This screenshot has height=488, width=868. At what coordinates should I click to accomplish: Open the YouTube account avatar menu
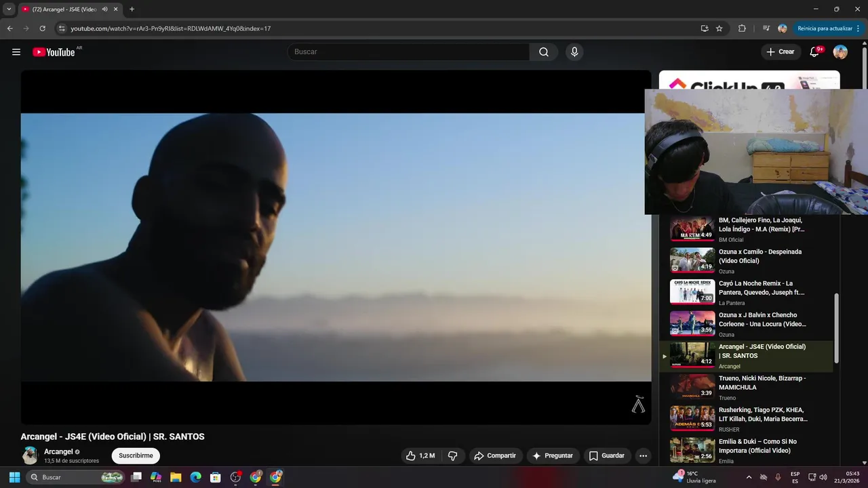(840, 52)
